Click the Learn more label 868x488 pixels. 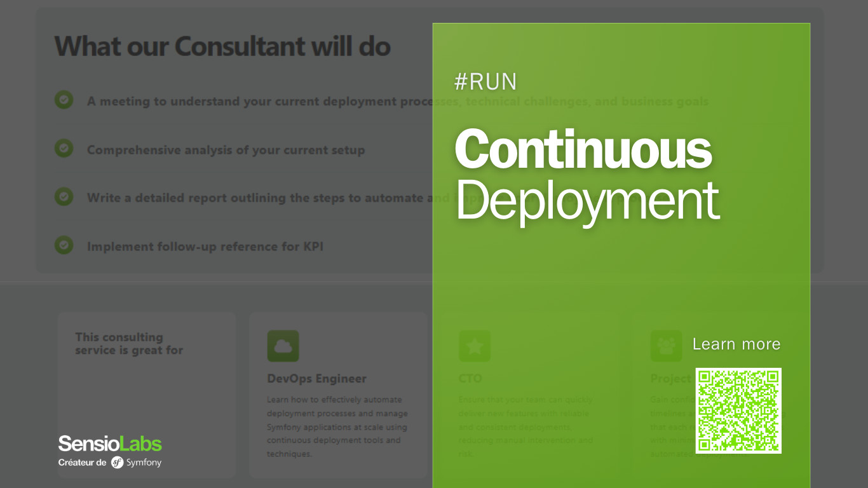tap(736, 344)
